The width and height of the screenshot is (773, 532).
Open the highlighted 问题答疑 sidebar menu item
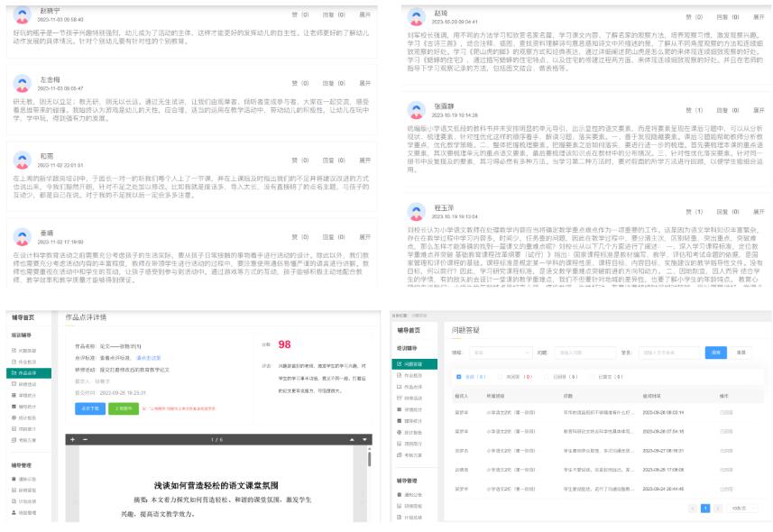tap(411, 363)
